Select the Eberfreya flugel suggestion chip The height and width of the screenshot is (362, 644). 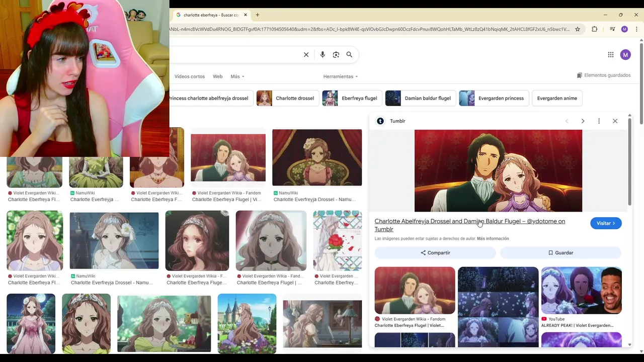point(352,98)
